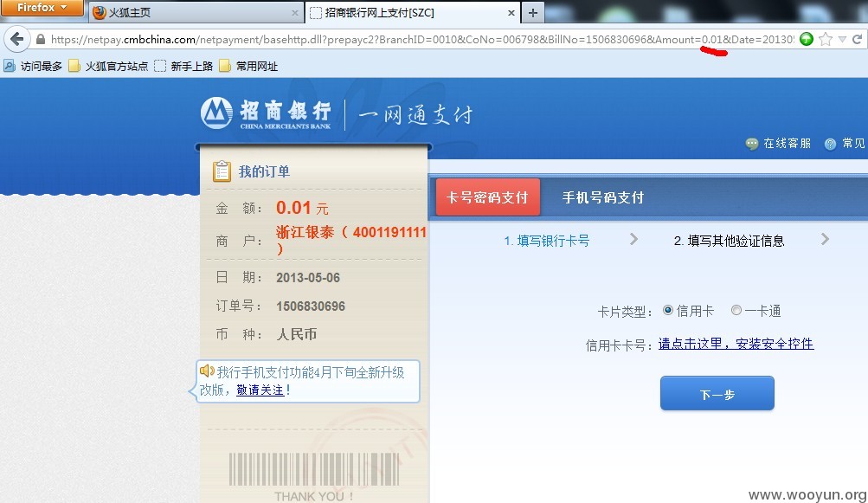Click the order number 1506830696
This screenshot has width=868, height=503.
point(311,306)
